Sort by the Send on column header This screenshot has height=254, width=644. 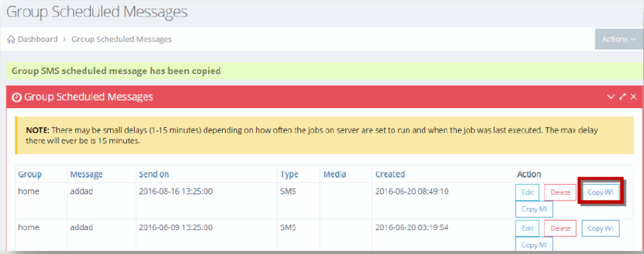[x=154, y=174]
